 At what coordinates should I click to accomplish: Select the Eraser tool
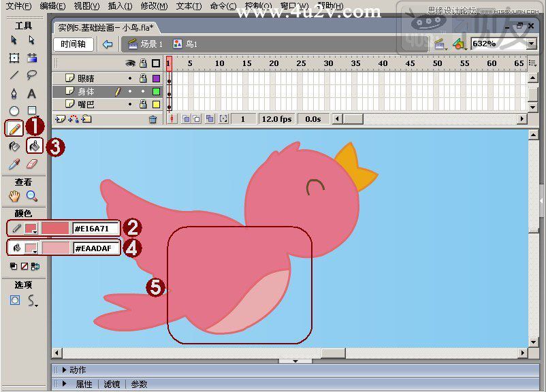coord(32,164)
